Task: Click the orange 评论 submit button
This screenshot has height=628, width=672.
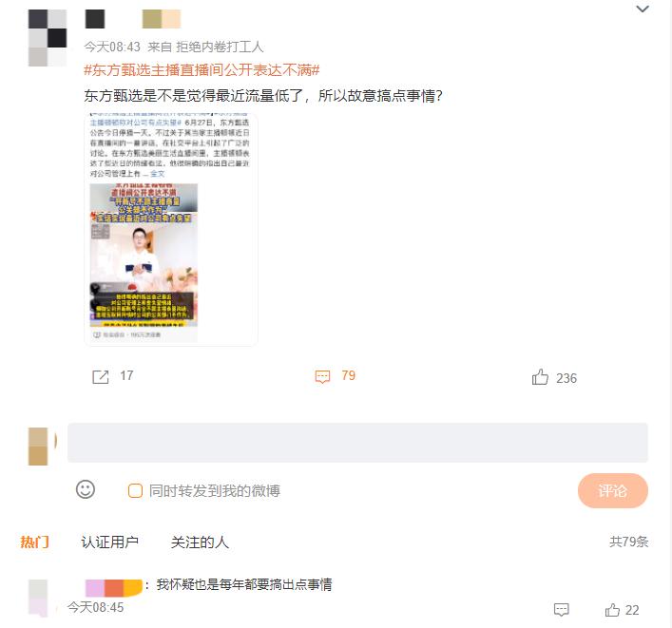Action: (x=612, y=490)
